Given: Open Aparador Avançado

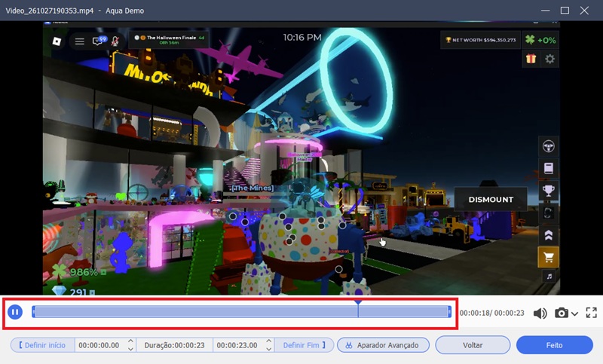Looking at the screenshot, I should [x=383, y=345].
